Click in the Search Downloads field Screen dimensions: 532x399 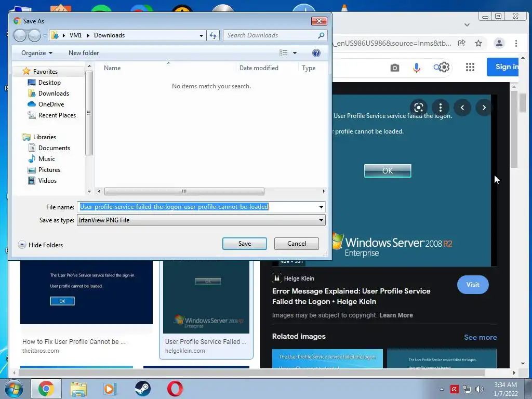(271, 35)
